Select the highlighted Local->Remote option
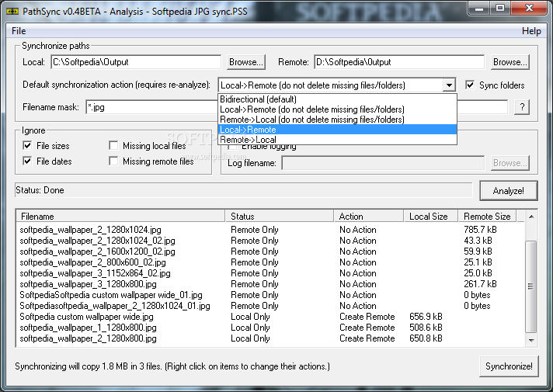The width and height of the screenshot is (553, 392). 337,130
